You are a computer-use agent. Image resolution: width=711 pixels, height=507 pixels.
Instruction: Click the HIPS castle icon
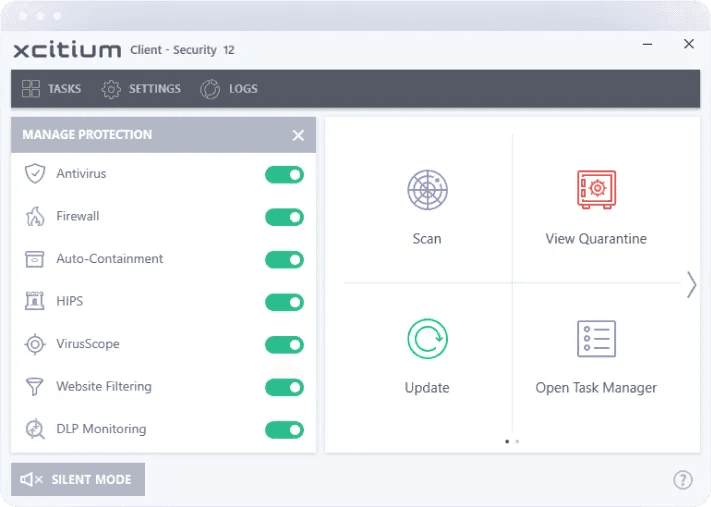[34, 301]
